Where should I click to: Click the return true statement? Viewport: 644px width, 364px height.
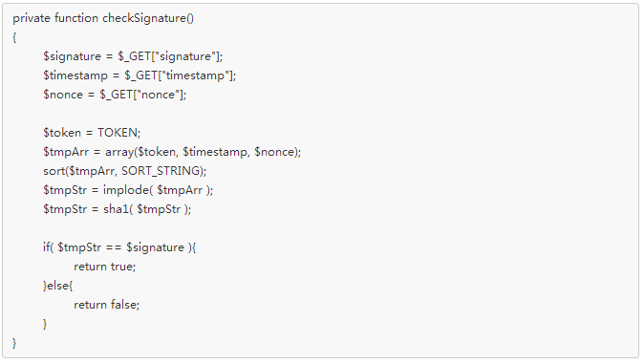click(105, 267)
